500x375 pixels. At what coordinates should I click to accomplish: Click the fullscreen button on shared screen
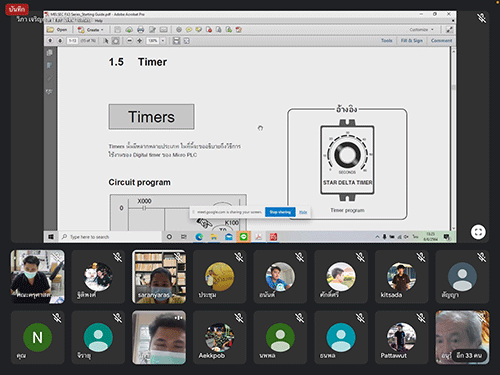478,232
